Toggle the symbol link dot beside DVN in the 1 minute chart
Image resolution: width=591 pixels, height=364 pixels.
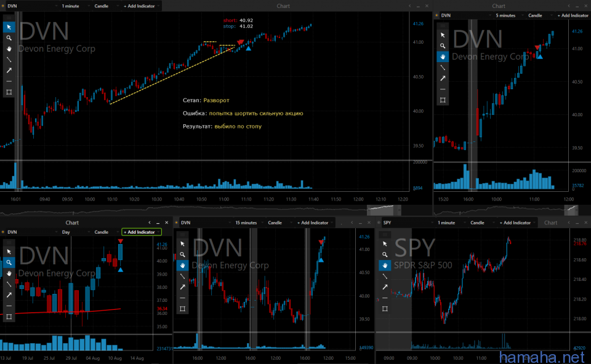(x=3, y=6)
